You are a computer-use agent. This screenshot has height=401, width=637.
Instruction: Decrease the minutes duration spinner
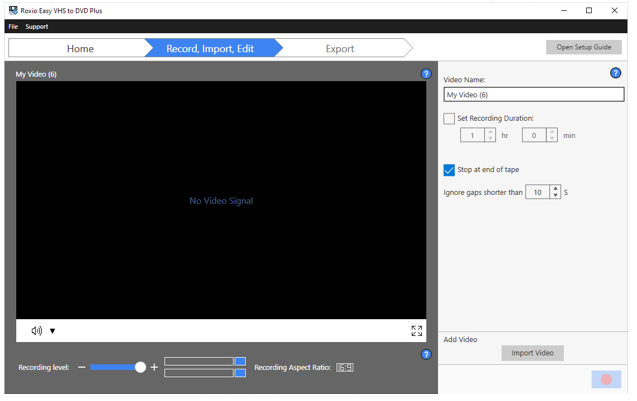coord(552,138)
